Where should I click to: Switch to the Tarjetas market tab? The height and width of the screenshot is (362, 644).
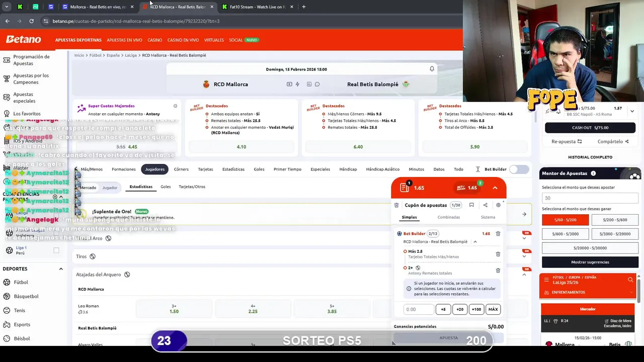tap(205, 169)
